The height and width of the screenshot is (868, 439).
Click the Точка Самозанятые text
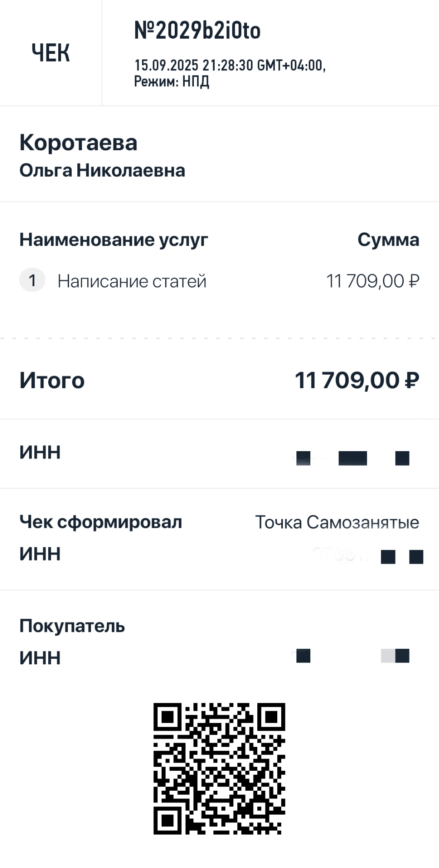(x=337, y=522)
